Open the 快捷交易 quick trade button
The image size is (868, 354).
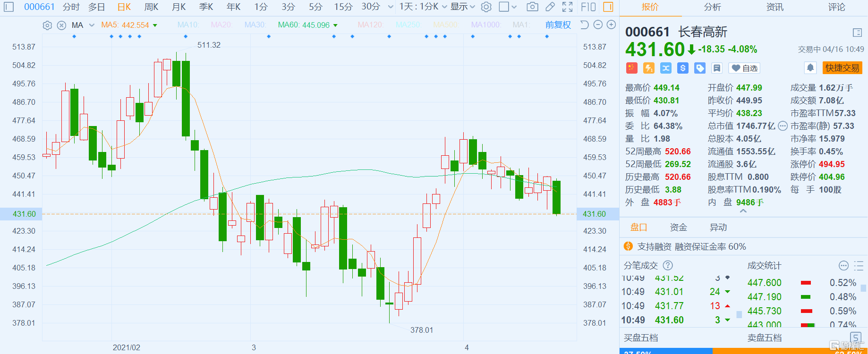point(842,68)
